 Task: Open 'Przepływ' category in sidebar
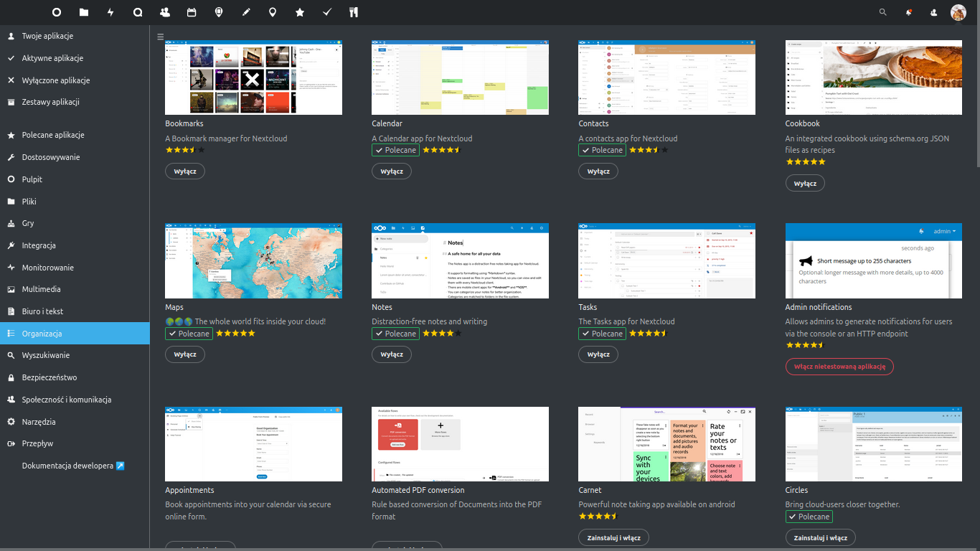[x=75, y=443]
